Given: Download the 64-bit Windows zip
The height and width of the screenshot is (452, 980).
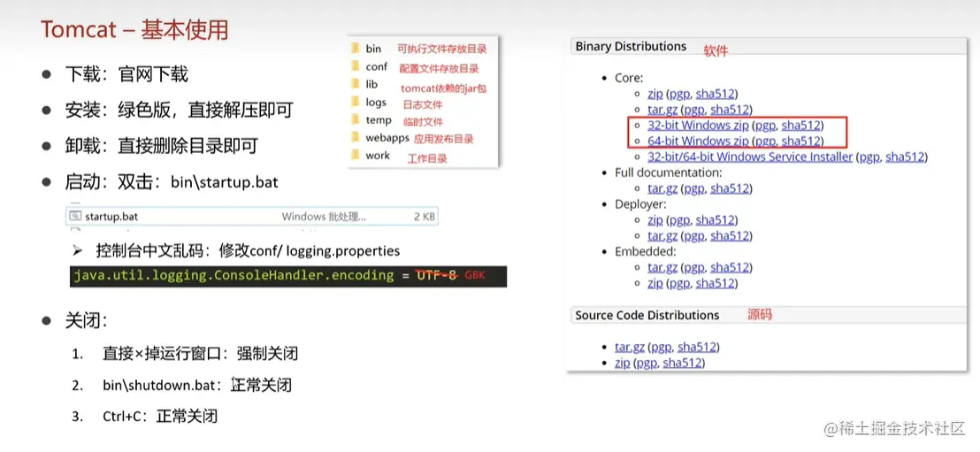Looking at the screenshot, I should point(698,141).
